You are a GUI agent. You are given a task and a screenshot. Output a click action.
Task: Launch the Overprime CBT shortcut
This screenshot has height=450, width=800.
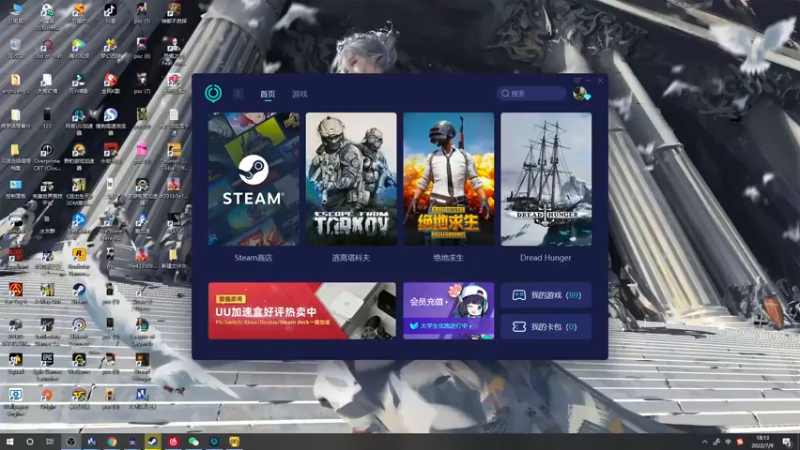47,156
